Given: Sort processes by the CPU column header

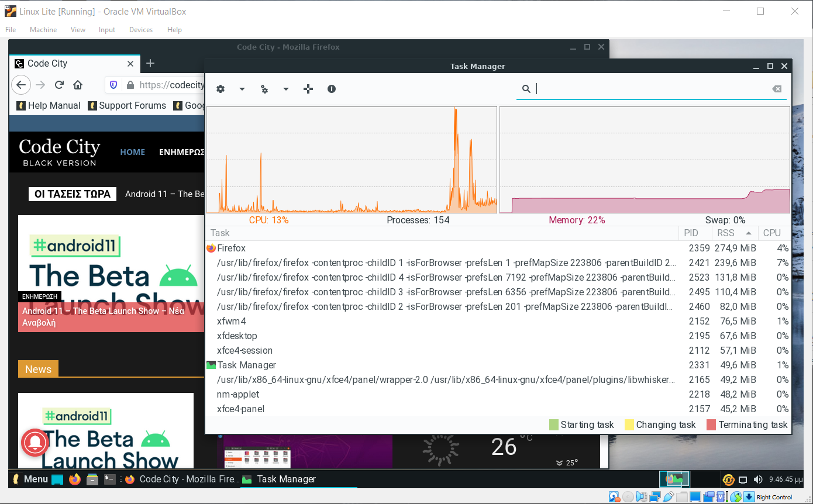Looking at the screenshot, I should click(774, 233).
